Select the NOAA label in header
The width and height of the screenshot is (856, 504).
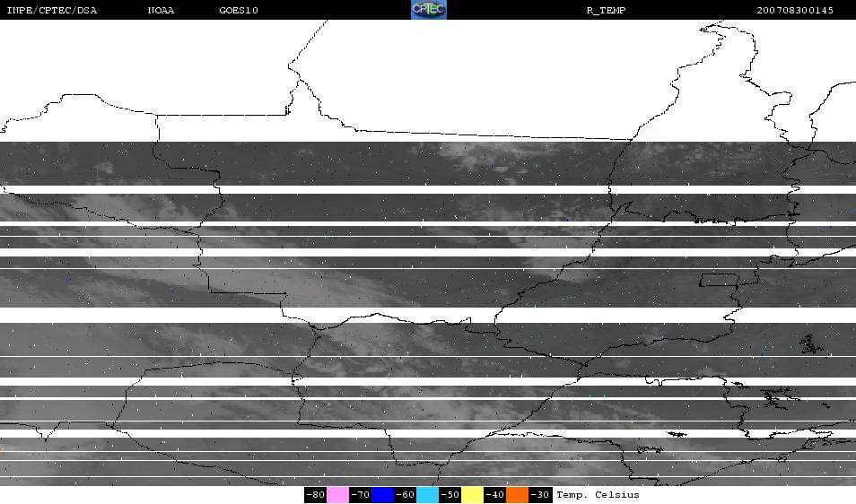[x=161, y=11]
